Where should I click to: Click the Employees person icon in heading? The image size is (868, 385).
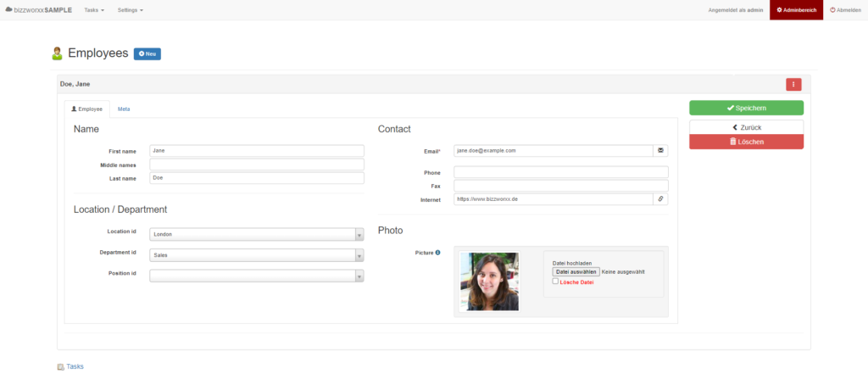coord(57,53)
